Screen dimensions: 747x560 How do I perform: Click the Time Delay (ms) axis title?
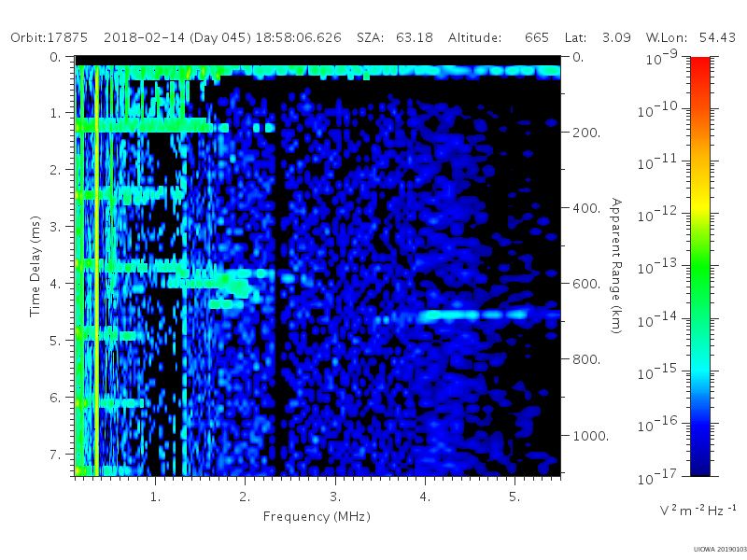pyautogui.click(x=35, y=266)
